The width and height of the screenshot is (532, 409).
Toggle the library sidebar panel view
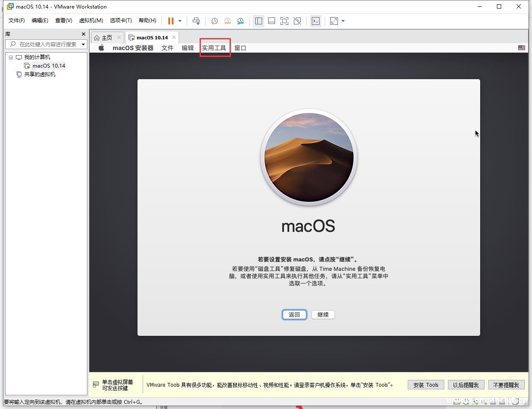tap(259, 21)
